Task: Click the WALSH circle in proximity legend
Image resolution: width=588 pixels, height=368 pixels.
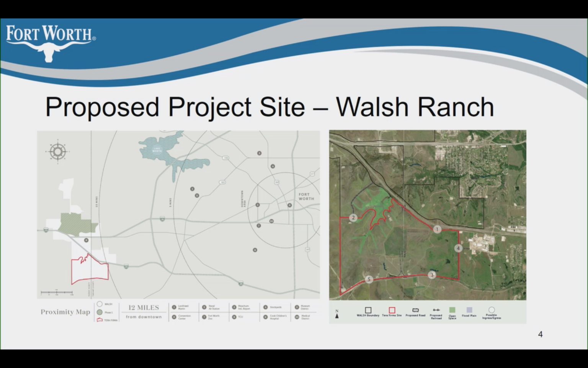Action: point(100,304)
